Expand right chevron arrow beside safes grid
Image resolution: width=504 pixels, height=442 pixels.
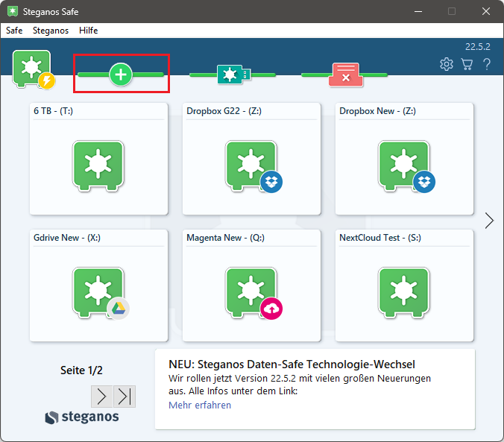point(489,221)
